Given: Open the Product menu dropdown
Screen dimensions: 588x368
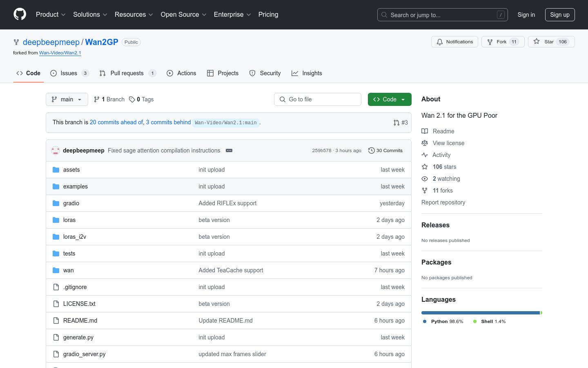Looking at the screenshot, I should [51, 15].
